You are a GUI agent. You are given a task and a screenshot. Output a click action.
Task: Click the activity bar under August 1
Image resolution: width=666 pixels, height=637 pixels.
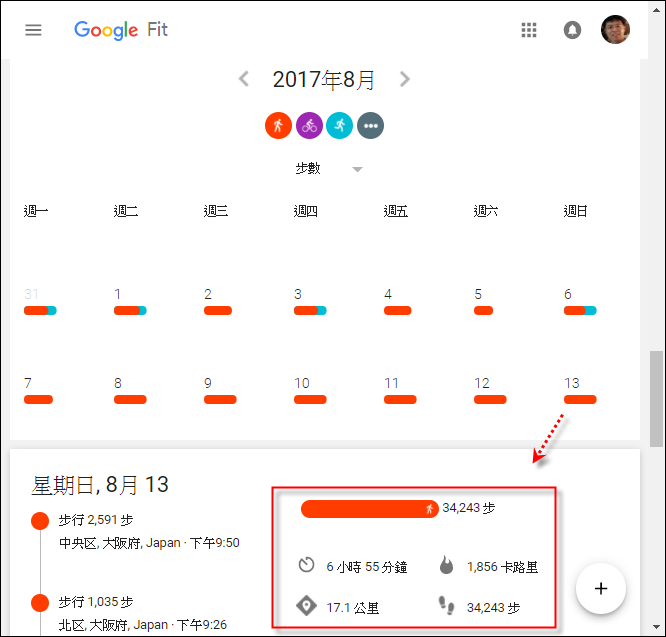click(130, 310)
